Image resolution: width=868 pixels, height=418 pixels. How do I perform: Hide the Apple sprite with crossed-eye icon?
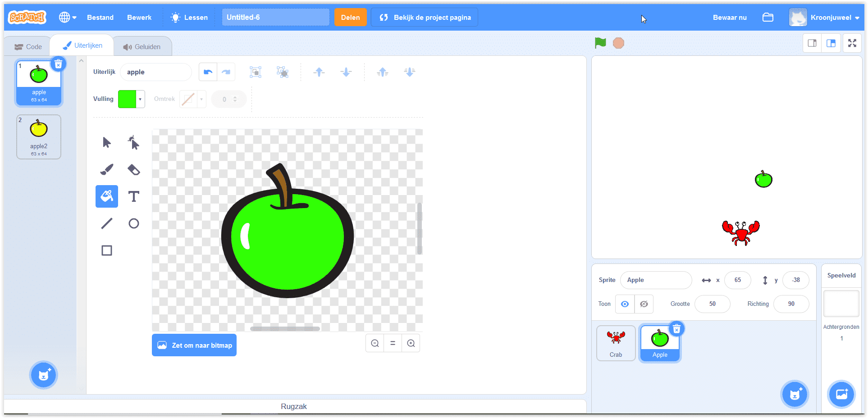[644, 304]
